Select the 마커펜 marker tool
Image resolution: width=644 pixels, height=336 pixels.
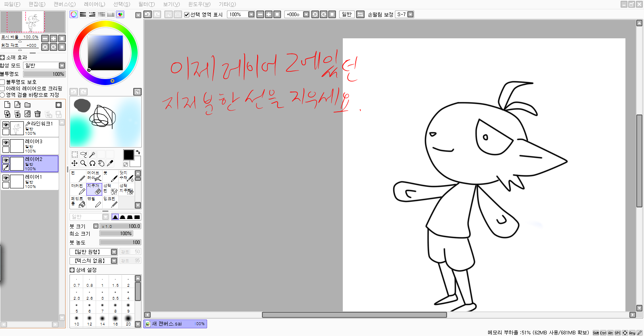pos(78,189)
